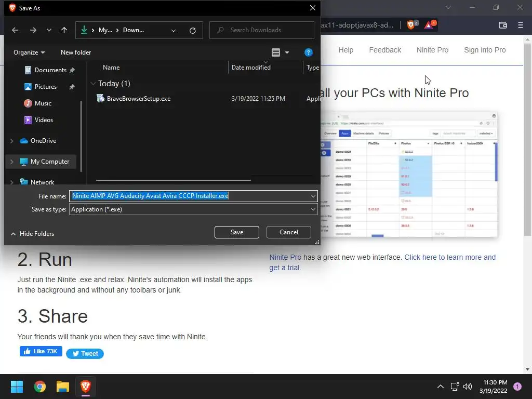Screen dimensions: 532x399
Task: Go back in Save As dialog
Action: point(15,30)
